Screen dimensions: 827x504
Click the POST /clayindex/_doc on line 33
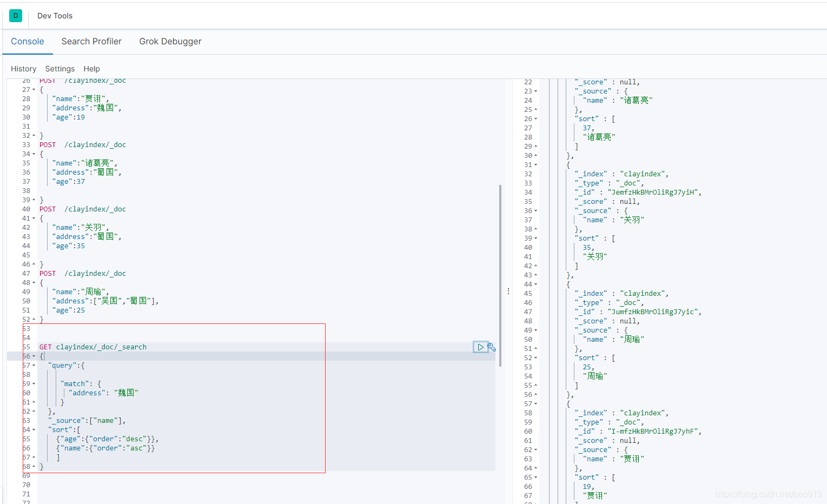pos(83,145)
